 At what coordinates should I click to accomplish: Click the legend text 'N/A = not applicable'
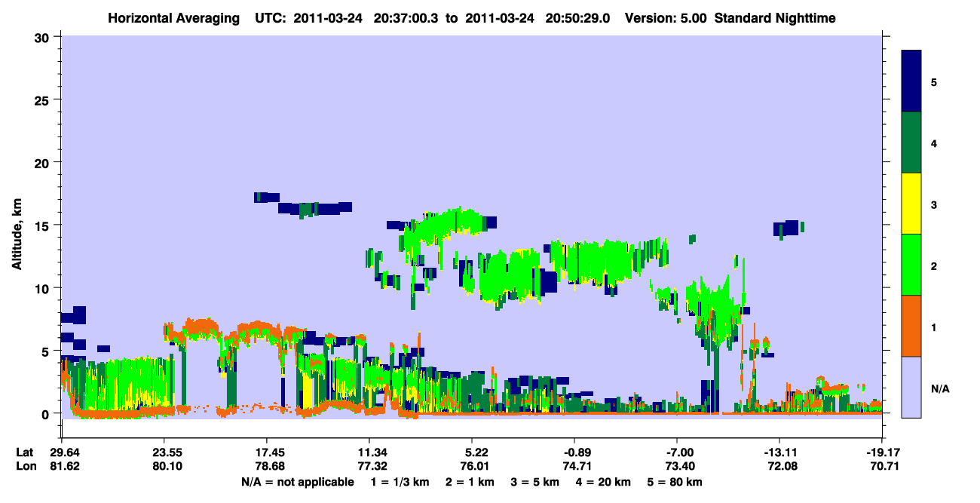(297, 482)
